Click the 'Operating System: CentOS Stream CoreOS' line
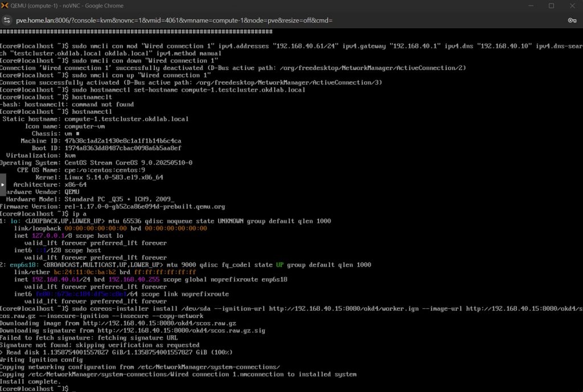This screenshot has height=392, width=583. coord(96,163)
